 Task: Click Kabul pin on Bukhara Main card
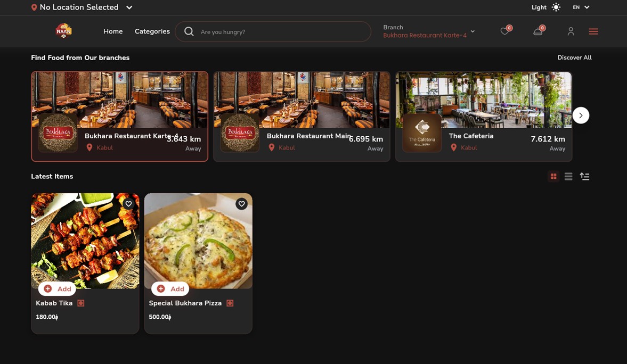tap(272, 147)
